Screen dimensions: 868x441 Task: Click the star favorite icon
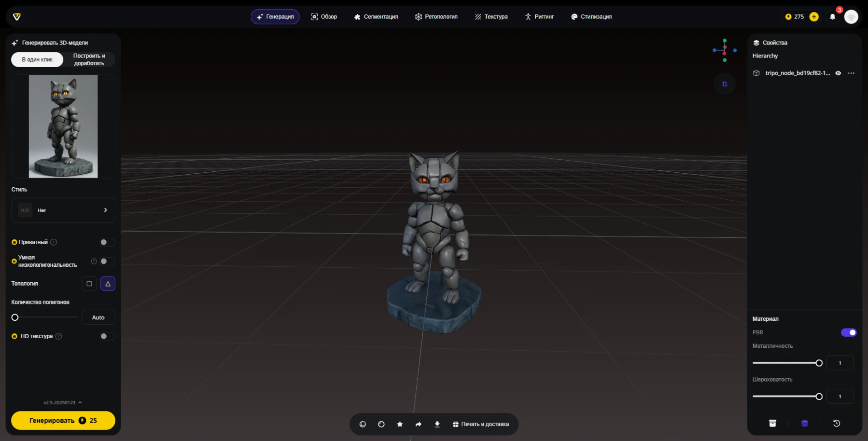point(400,424)
